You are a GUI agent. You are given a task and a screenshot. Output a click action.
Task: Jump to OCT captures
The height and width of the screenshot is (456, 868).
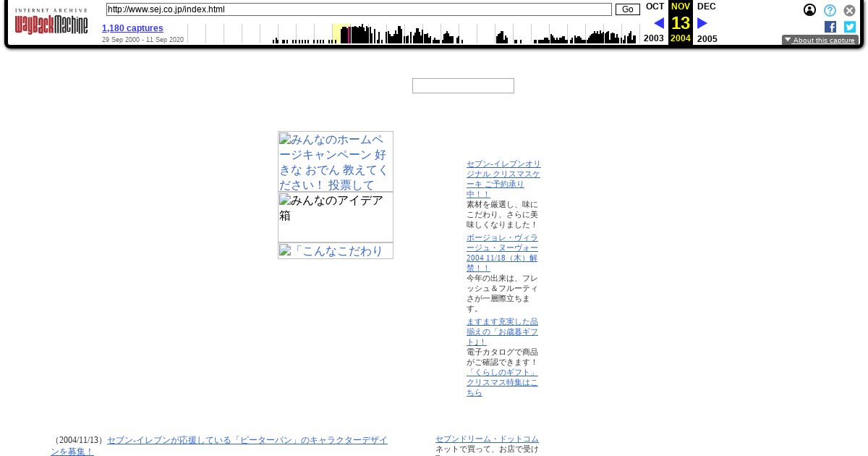[655, 7]
